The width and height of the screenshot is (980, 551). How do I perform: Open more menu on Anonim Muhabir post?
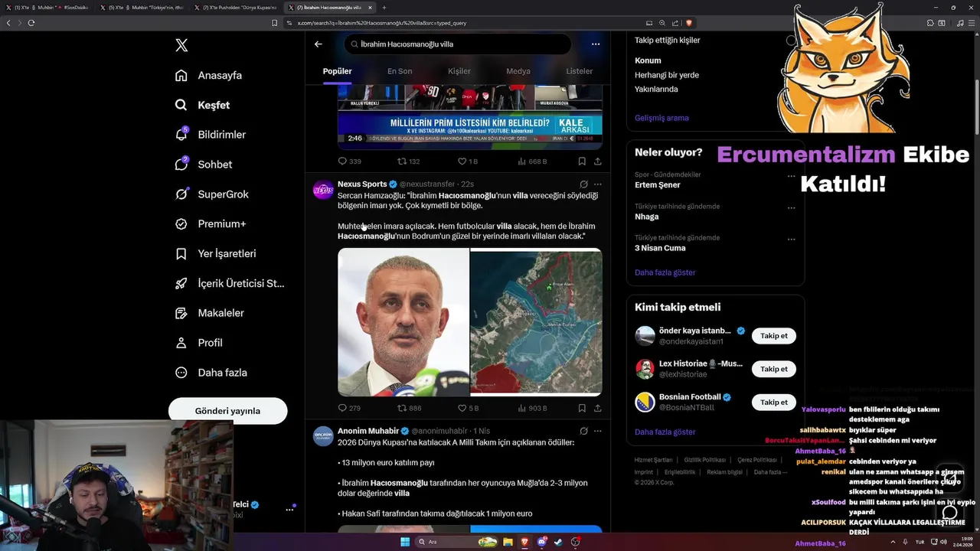(x=598, y=432)
